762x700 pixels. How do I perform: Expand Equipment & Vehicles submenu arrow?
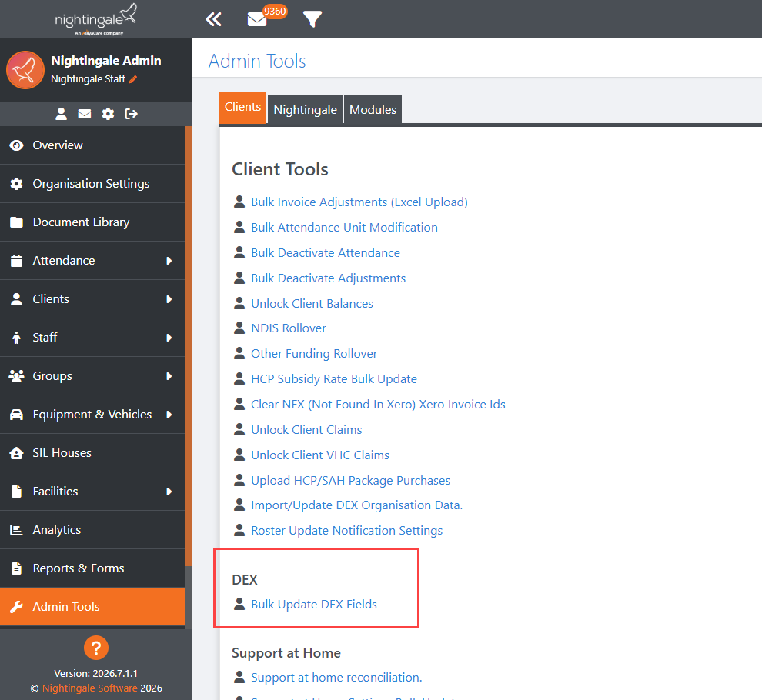(169, 415)
